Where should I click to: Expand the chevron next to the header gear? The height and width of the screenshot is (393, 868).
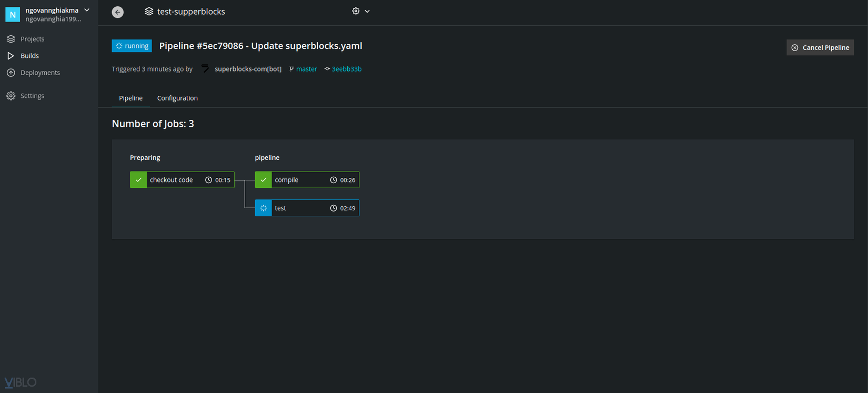pyautogui.click(x=367, y=11)
